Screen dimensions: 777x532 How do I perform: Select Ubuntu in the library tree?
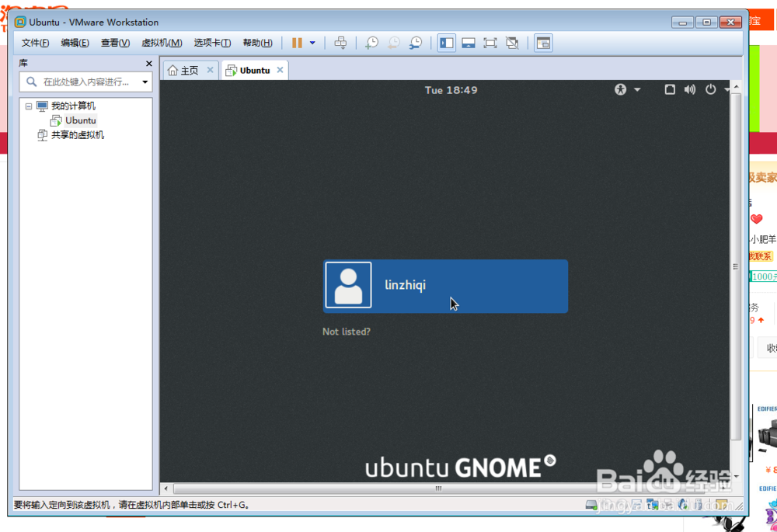(x=79, y=120)
